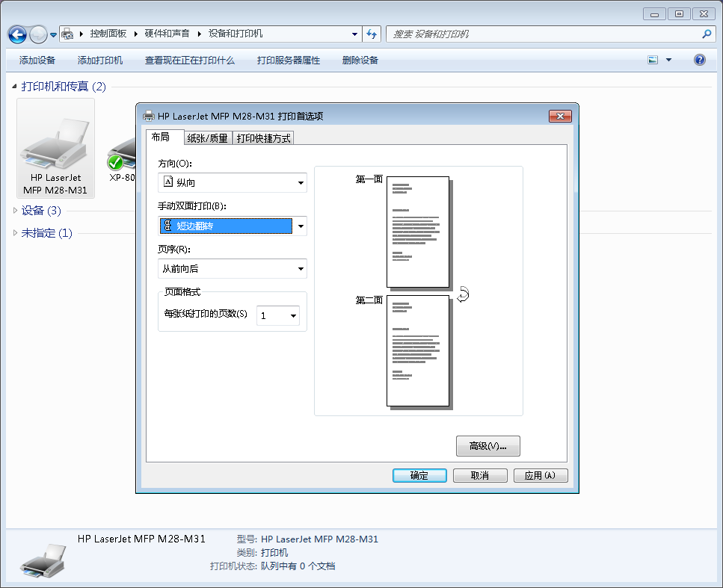Click the printer icon in the dialog title
The height and width of the screenshot is (588, 723).
coord(149,116)
